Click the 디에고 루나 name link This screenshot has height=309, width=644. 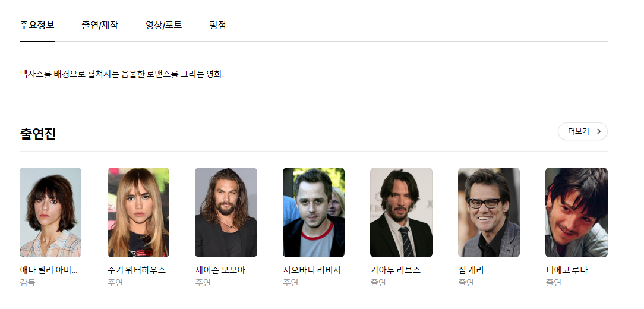click(567, 270)
